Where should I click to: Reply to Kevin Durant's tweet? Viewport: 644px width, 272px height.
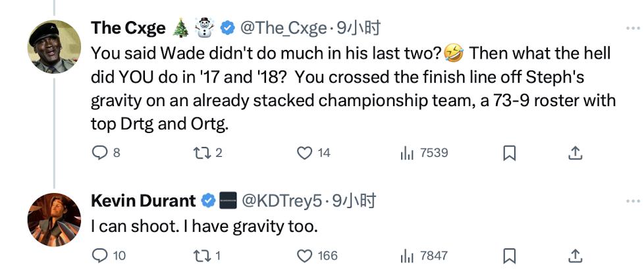point(99,256)
